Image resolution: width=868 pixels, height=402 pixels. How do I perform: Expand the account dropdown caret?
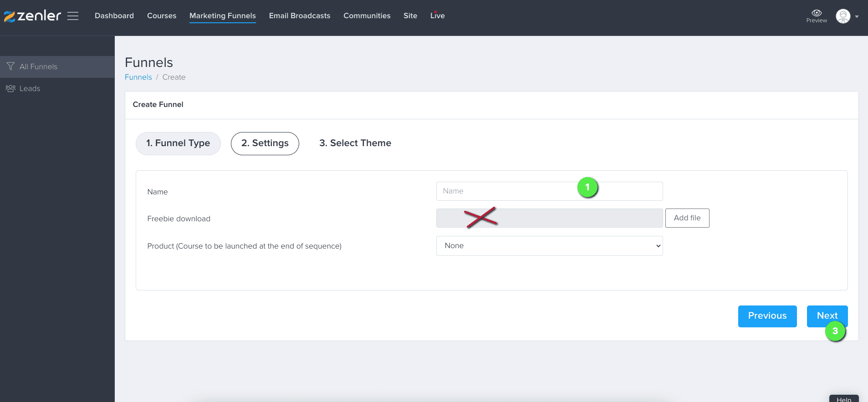(857, 16)
